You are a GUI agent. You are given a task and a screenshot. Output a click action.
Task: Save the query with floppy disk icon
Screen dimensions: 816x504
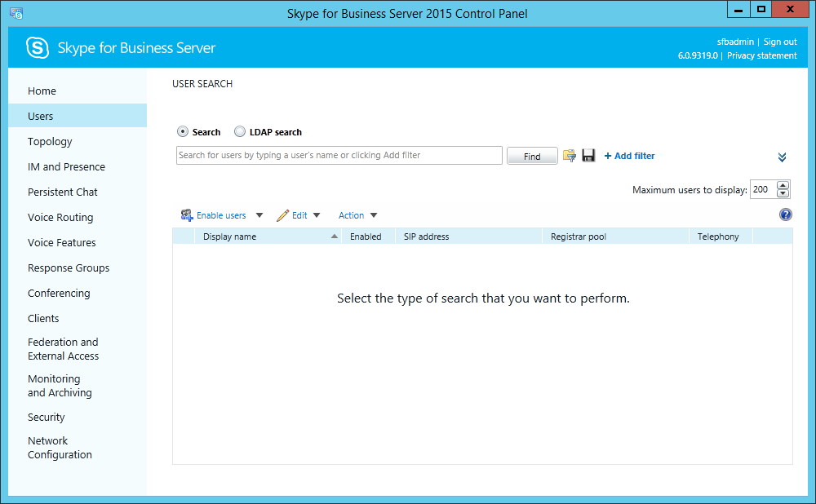pos(588,156)
